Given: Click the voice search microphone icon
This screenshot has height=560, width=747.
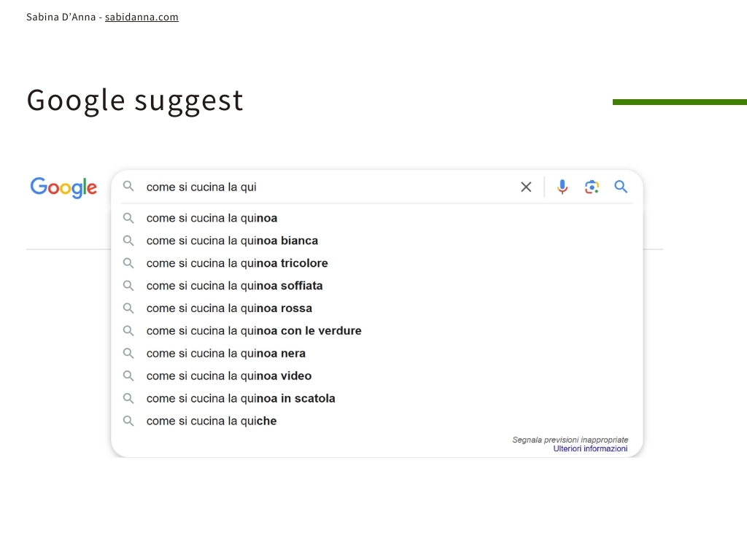Looking at the screenshot, I should pos(562,187).
